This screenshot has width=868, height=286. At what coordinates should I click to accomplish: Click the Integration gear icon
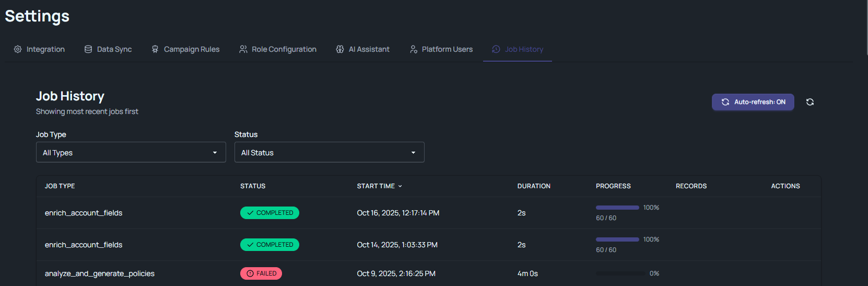pos(18,49)
